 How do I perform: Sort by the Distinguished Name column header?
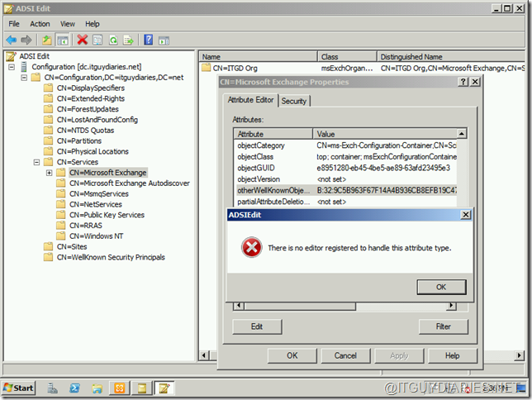pyautogui.click(x=451, y=57)
